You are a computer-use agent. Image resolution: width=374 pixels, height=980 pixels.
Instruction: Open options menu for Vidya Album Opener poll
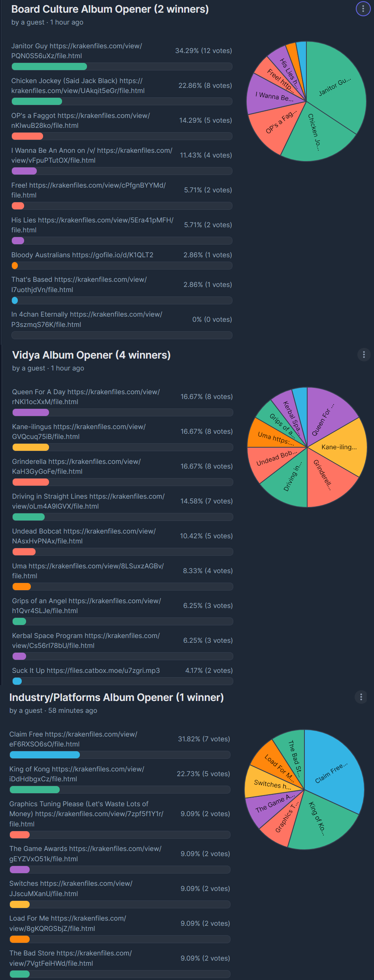(x=364, y=354)
